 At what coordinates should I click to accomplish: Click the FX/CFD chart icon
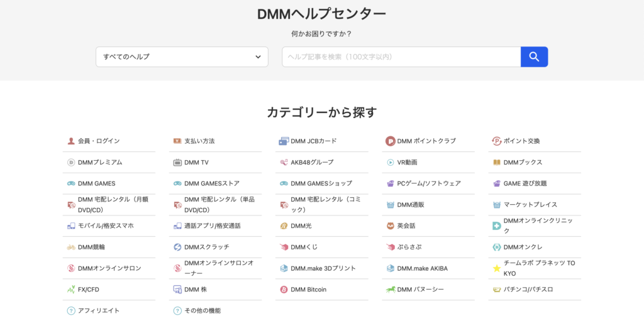[x=71, y=290]
